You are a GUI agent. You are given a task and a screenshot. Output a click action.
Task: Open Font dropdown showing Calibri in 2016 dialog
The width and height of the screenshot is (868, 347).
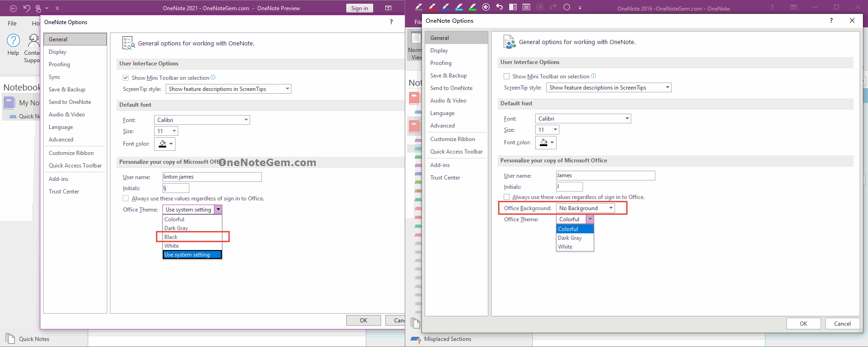point(583,119)
